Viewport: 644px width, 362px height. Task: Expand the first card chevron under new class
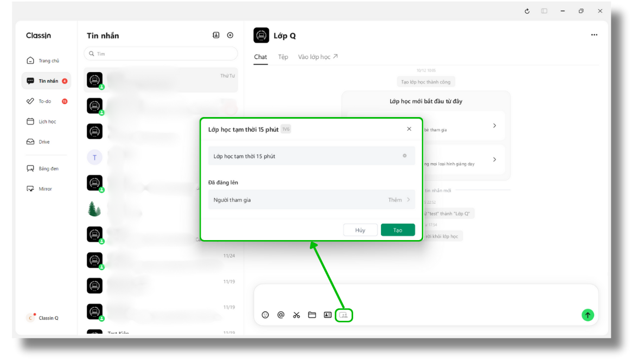coord(494,126)
